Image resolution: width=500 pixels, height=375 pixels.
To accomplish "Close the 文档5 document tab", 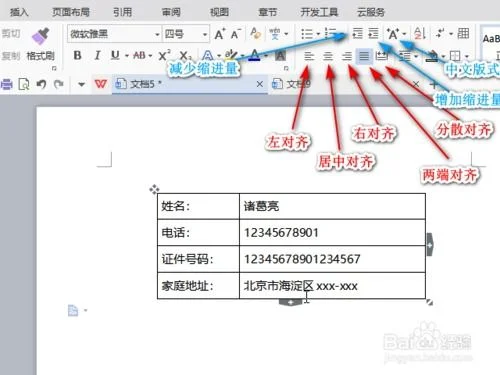I will click(260, 84).
